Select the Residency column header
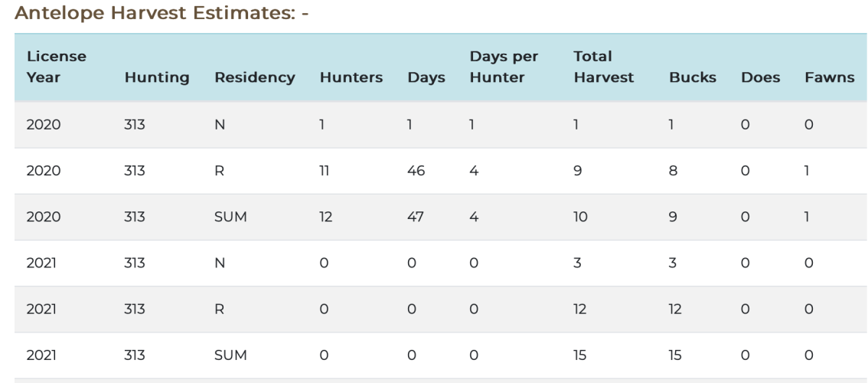Screen dimensions: 868x383 click(256, 78)
